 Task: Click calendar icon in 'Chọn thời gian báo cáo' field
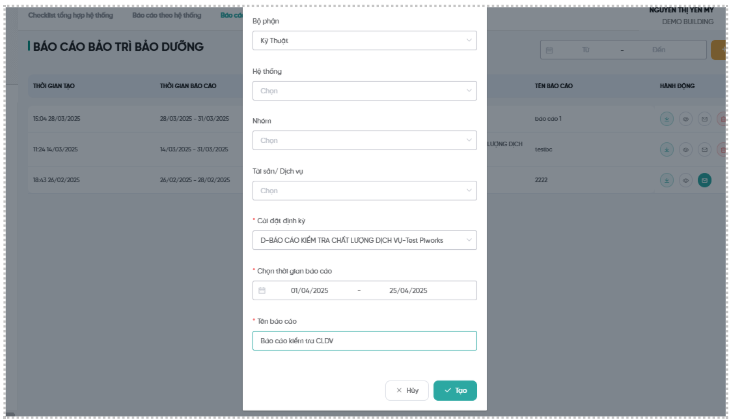tap(262, 290)
